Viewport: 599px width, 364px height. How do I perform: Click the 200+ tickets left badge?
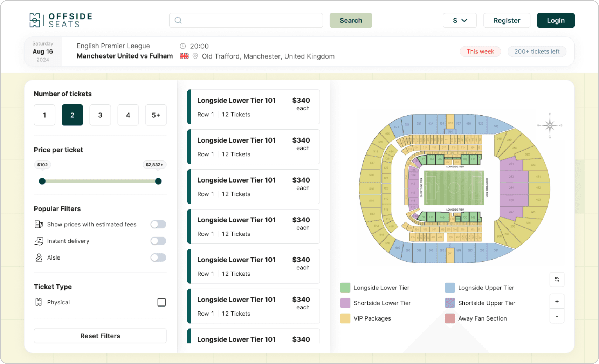click(x=537, y=51)
